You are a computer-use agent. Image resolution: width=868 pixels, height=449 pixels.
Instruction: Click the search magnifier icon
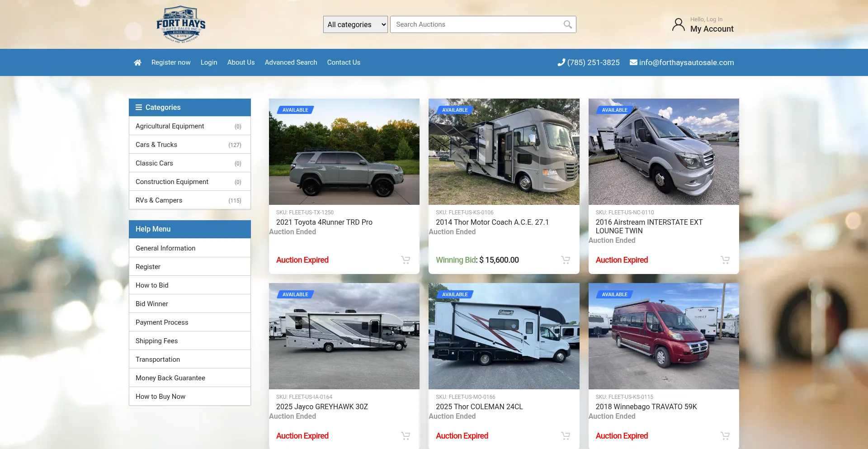568,24
